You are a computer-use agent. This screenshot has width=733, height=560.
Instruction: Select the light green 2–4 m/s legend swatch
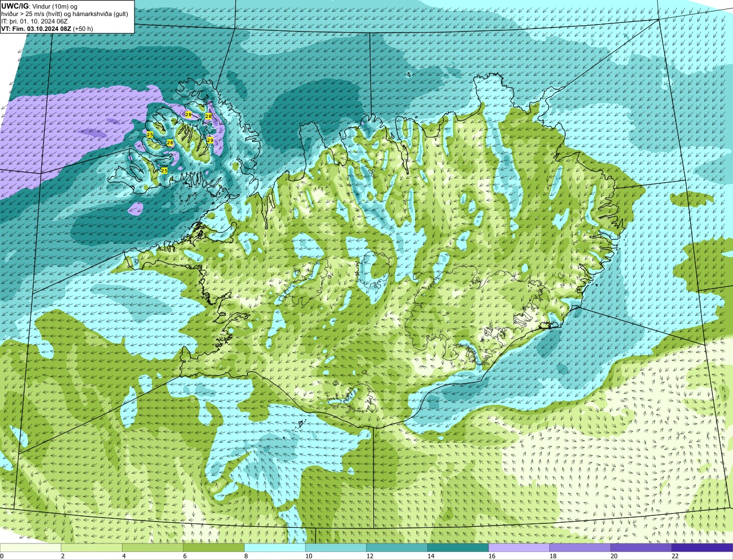pos(92,548)
